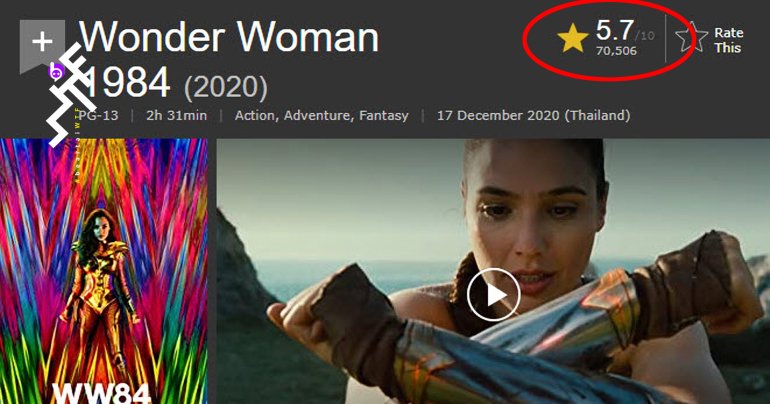
Task: Open the WW84 movie poster thumbnail
Action: [x=104, y=271]
